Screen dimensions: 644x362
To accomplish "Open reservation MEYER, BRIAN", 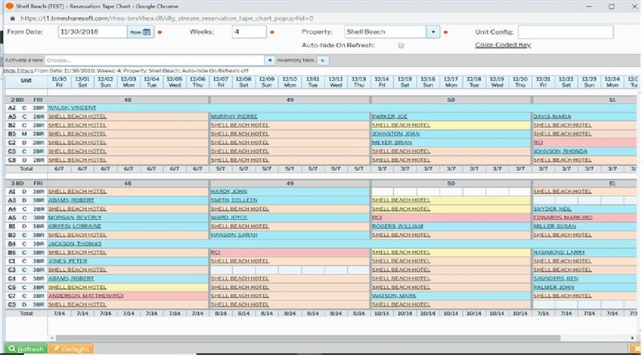I will tap(392, 142).
